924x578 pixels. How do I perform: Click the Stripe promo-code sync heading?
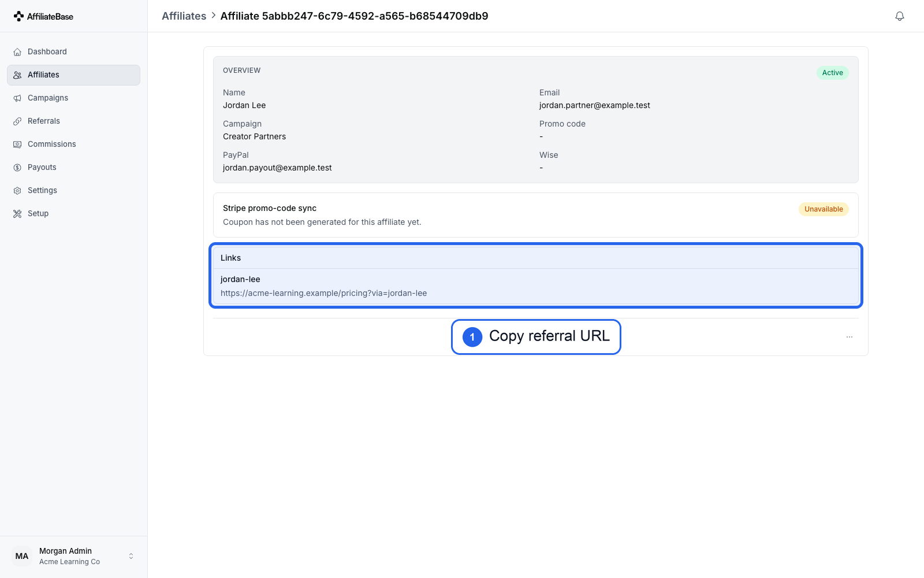[270, 208]
